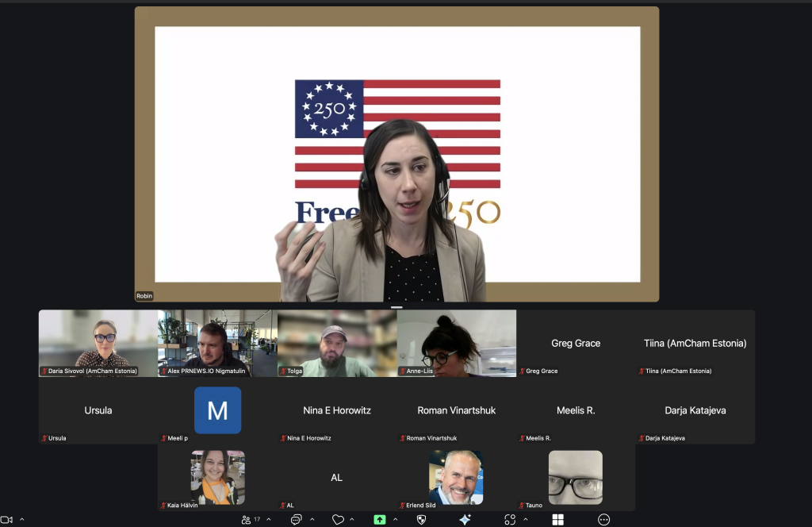Image resolution: width=812 pixels, height=527 pixels.
Task: Open the Apps grid icon
Action: point(557,520)
